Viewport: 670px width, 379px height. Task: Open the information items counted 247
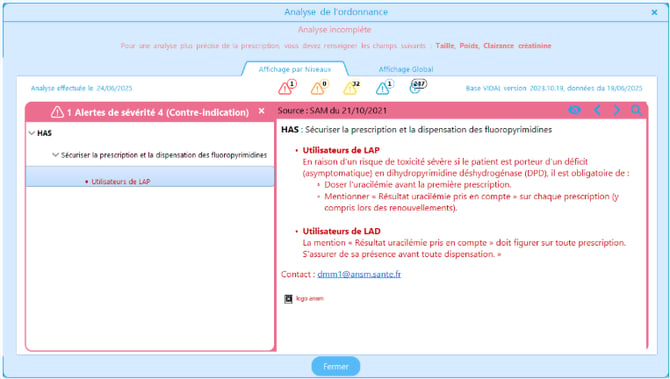[x=417, y=86]
